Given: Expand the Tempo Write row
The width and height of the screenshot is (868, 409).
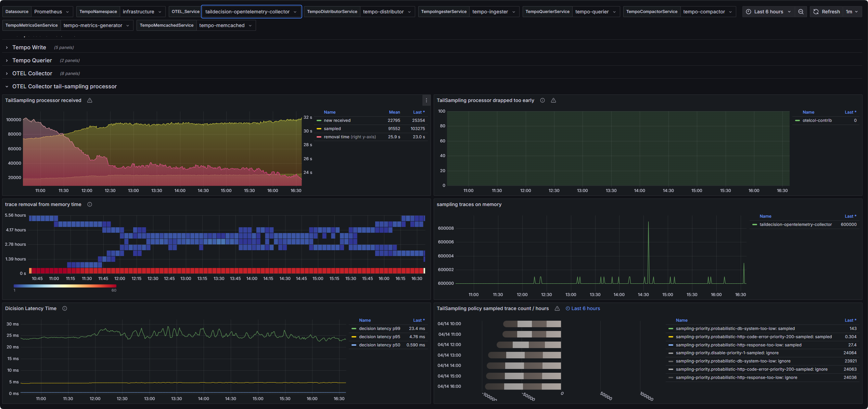Looking at the screenshot, I should click(29, 48).
